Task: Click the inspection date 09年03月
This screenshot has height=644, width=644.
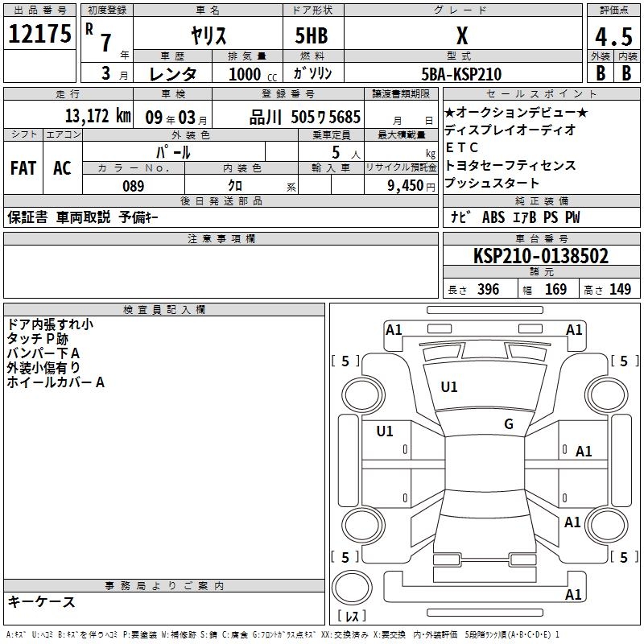Action: 176,118
